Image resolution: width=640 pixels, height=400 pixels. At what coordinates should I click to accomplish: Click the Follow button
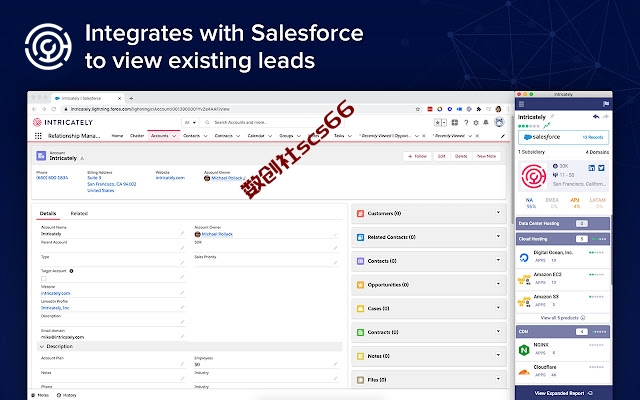417,156
